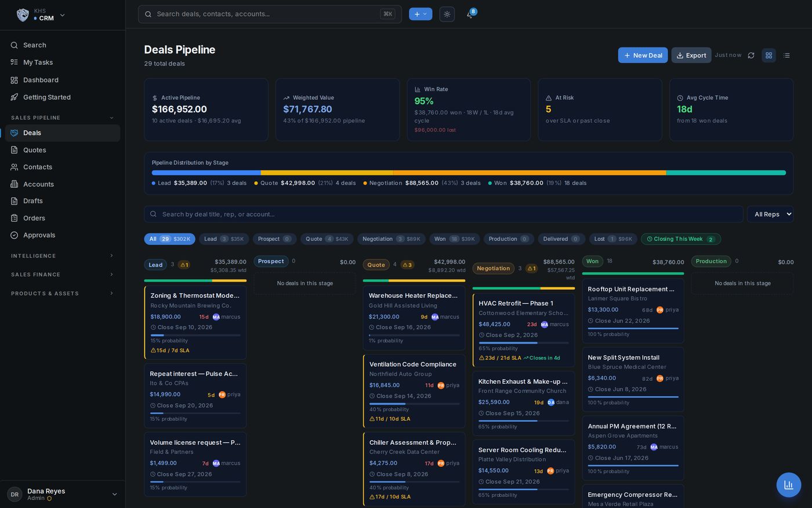812x508 pixels.
Task: Open the Zoning & Thermostat deal card
Action: coord(195,322)
